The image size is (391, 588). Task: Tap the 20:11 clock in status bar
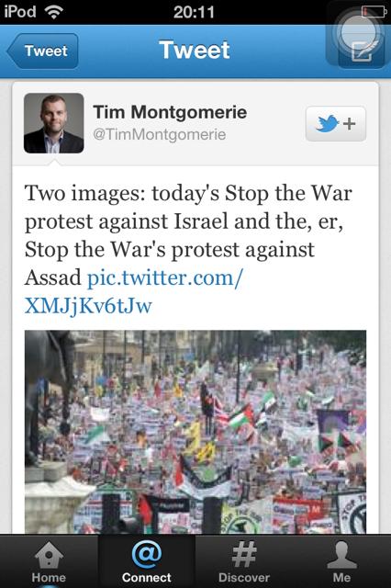[x=194, y=12]
